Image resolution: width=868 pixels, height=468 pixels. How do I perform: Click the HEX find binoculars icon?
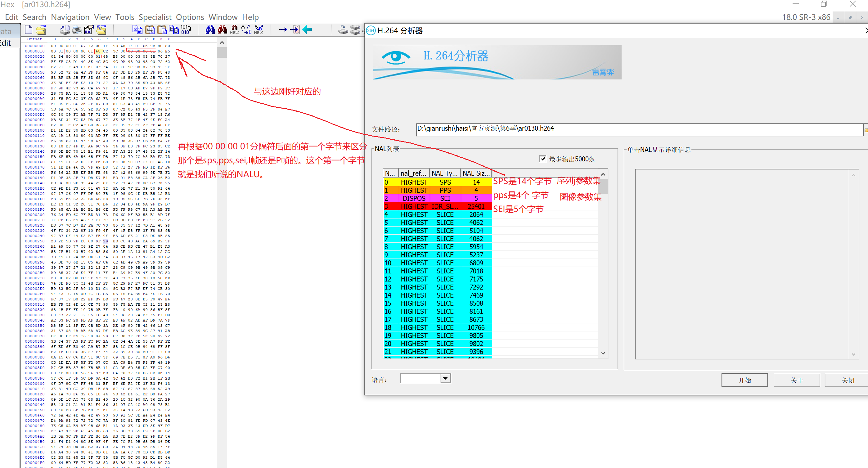[x=234, y=30]
